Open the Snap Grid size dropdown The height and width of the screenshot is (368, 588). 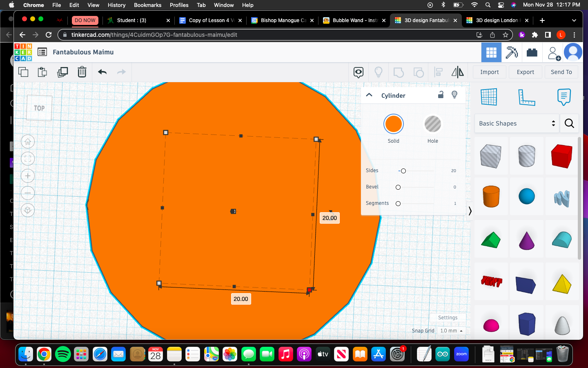(x=451, y=331)
